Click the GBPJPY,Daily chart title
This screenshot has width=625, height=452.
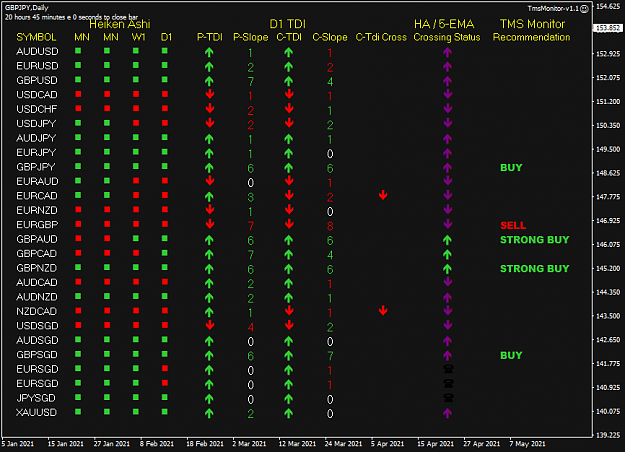(x=27, y=8)
